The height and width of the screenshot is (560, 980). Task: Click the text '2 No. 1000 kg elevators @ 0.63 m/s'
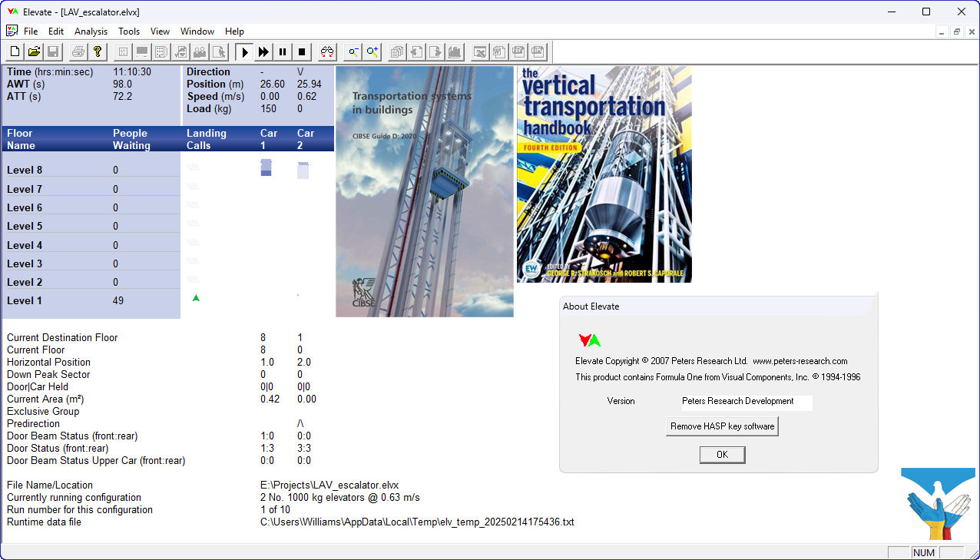341,497
